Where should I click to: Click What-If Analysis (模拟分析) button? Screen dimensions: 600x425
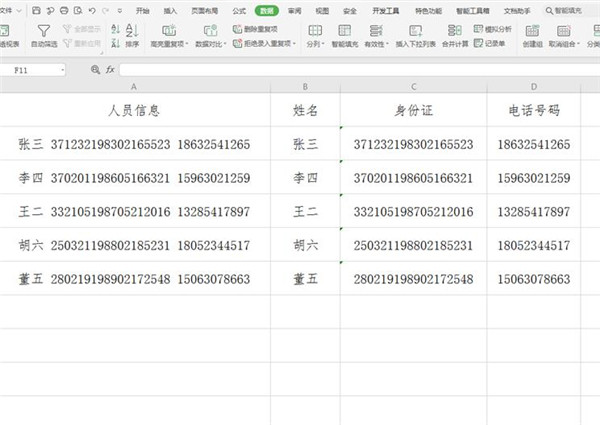[x=492, y=29]
